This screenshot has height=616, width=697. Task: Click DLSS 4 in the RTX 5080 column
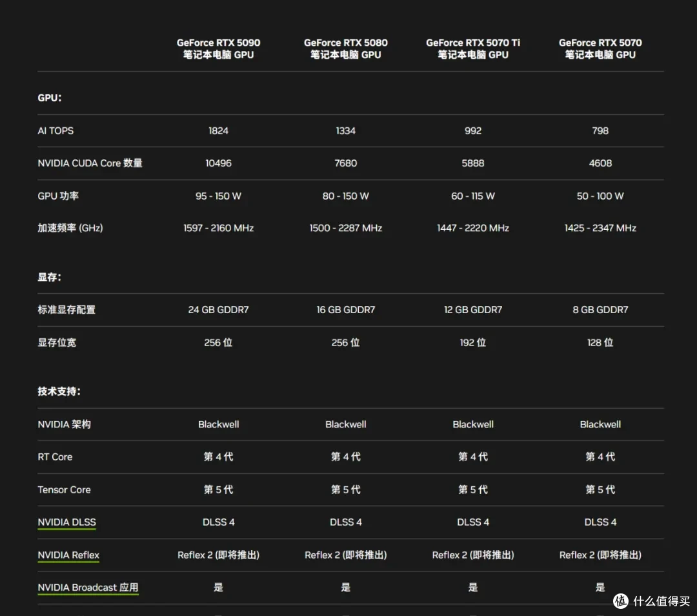(345, 522)
